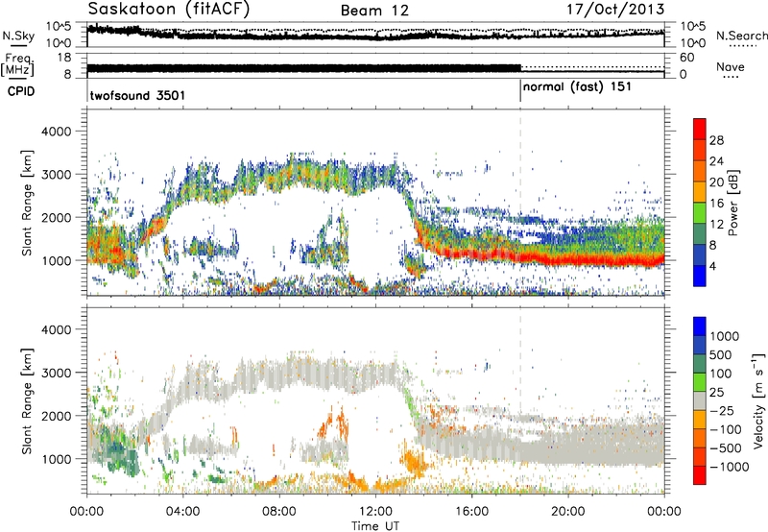The width and height of the screenshot is (768, 532).
Task: Click the 04:00 time tick label
Action: point(182,512)
